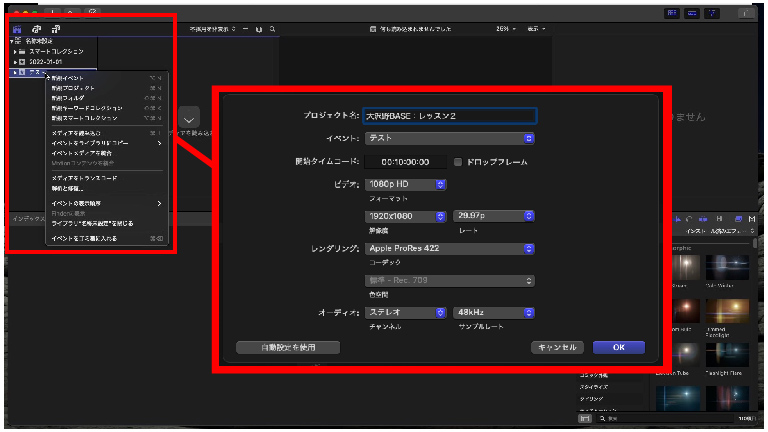Select the 2022-01-01 event in the sidebar
This screenshot has height=432, width=768.
click(53, 62)
